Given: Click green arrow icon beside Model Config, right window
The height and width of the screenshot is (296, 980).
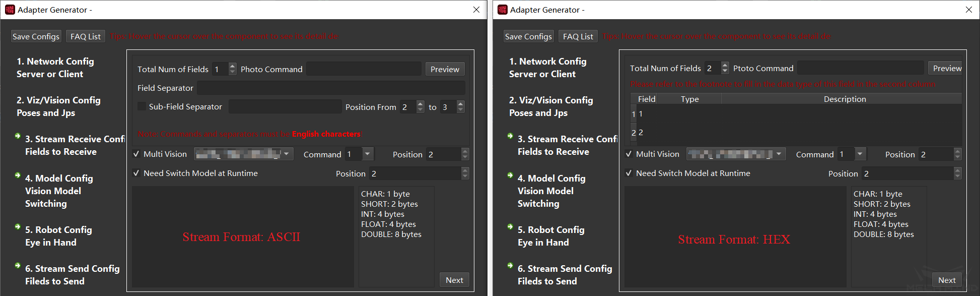Looking at the screenshot, I should pos(510,175).
